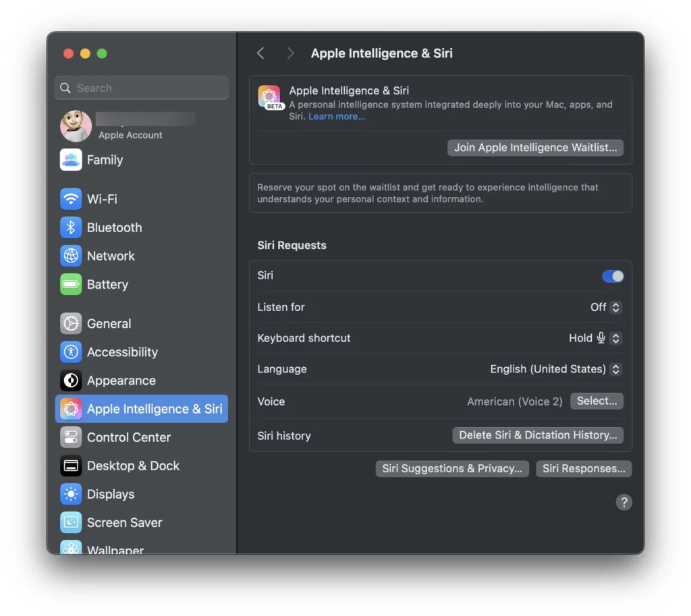Open the Wi-Fi settings pane
The height and width of the screenshot is (616, 691).
(142, 199)
